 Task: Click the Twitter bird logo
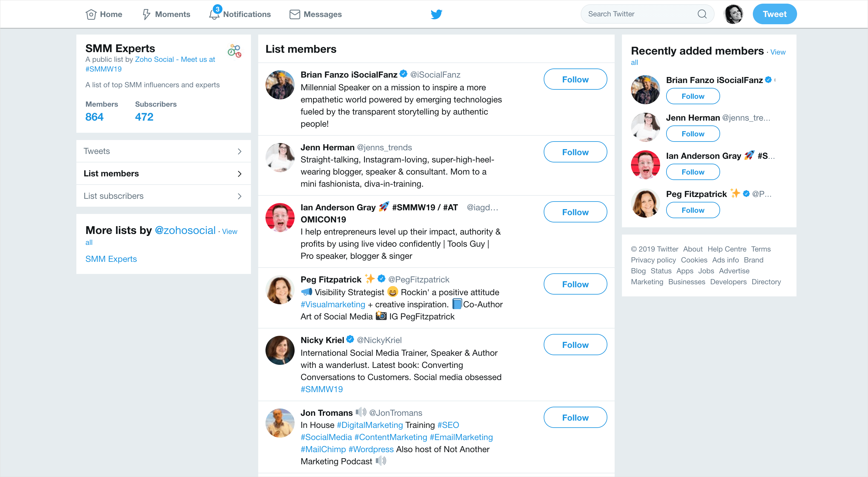[436, 14]
